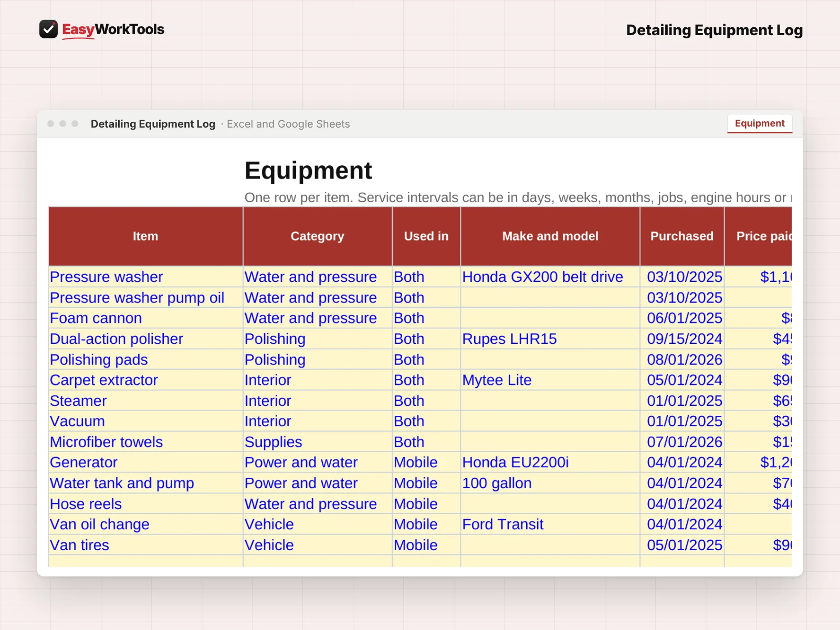Click the Polishing pads item cell
Image resolution: width=840 pixels, height=630 pixels.
coord(145,360)
